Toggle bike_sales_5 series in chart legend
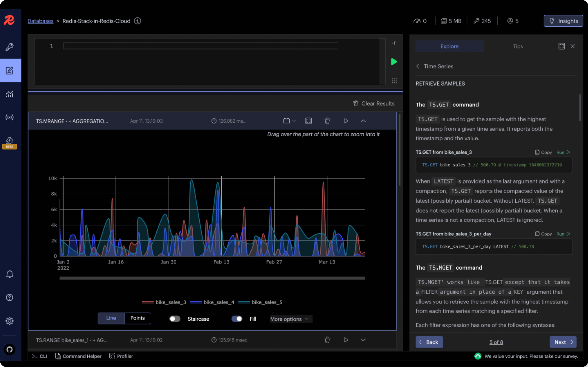The width and height of the screenshot is (588, 367). click(x=260, y=302)
